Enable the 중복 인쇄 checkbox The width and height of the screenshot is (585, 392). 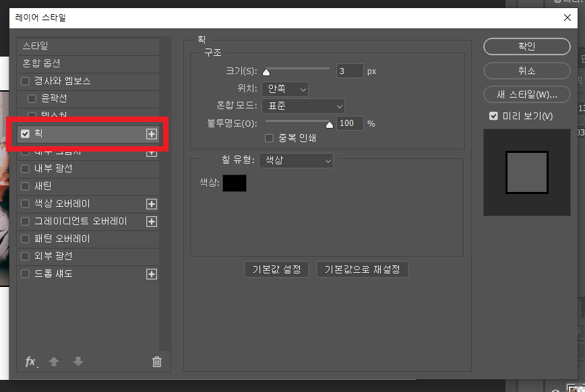(270, 138)
